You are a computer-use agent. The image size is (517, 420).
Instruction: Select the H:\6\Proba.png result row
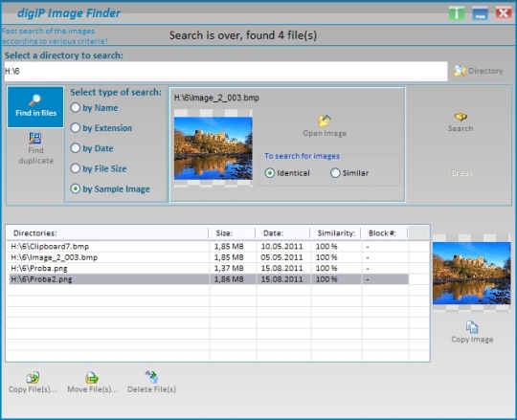209,268
